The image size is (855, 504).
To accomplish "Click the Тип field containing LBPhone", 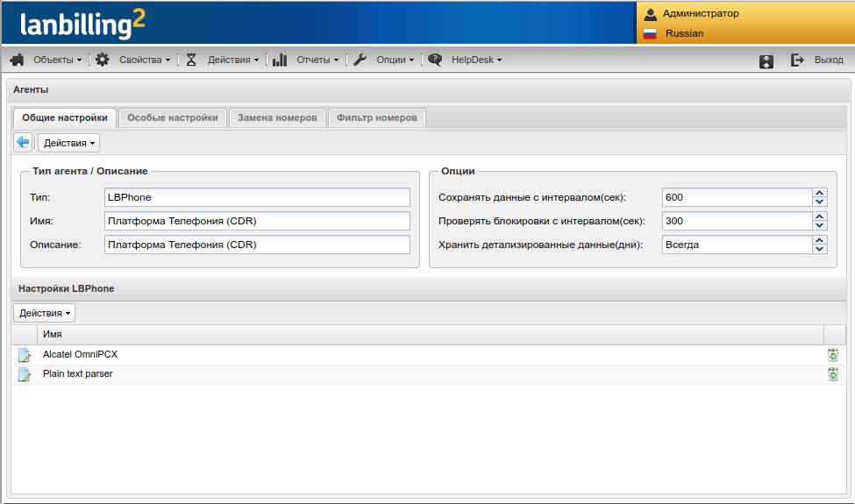I will pos(257,197).
